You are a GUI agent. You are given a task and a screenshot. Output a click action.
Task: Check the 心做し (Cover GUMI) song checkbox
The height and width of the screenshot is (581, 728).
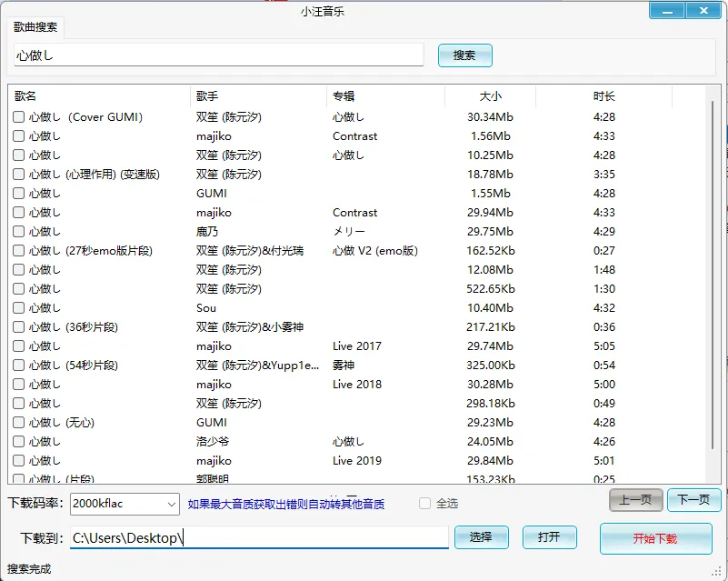[16, 116]
